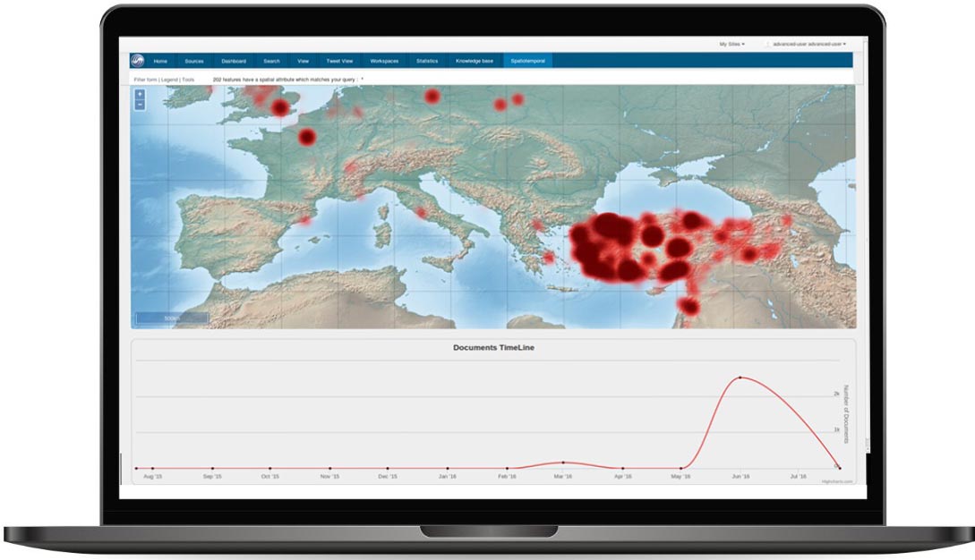Select the Mar '16 timeline data point
The image size is (975, 560).
563,462
